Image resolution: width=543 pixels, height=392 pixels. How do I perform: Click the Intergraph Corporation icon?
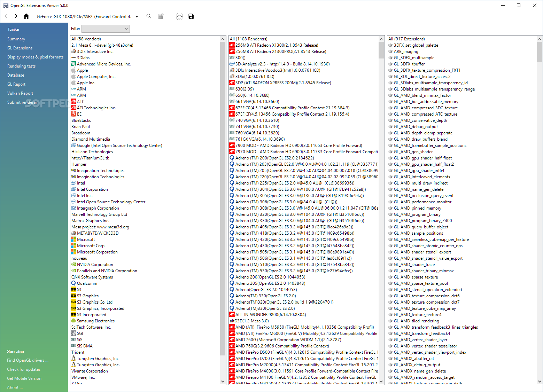point(73,208)
